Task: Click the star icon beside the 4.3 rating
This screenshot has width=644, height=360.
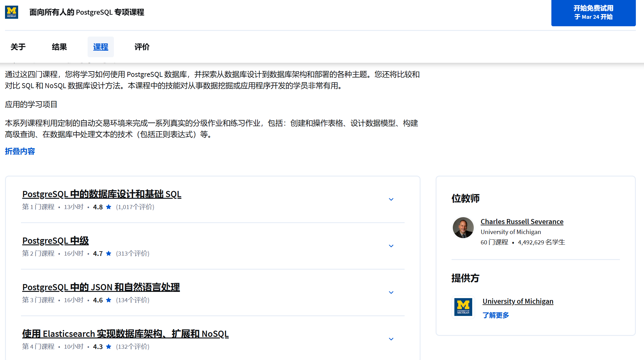Action: pos(109,347)
